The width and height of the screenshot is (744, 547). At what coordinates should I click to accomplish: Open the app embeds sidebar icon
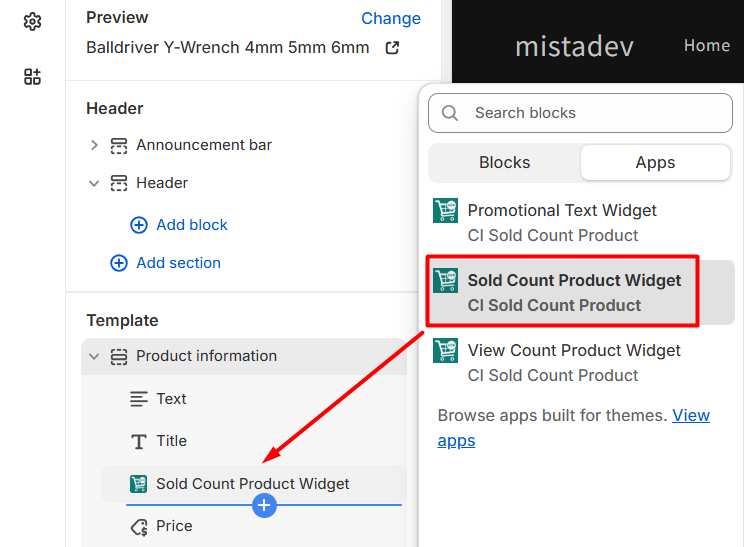tap(32, 77)
